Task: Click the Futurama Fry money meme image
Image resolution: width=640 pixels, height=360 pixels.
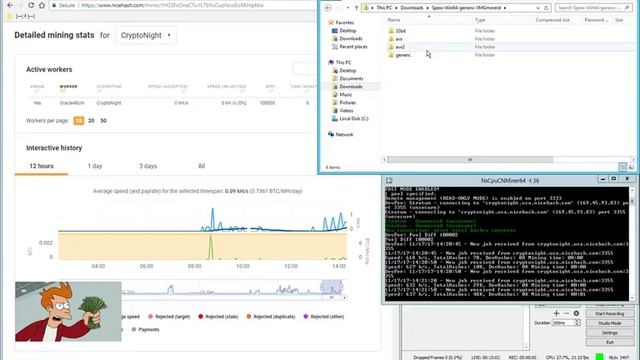Action: coord(68,311)
